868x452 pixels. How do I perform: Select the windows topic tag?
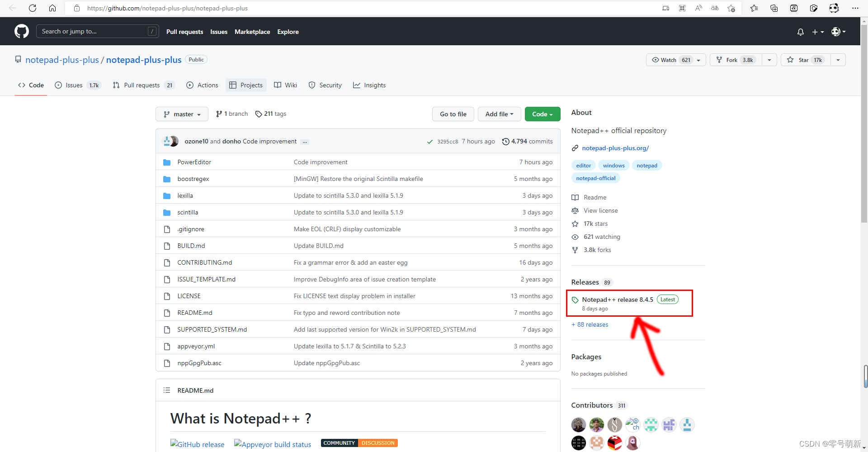[x=613, y=166]
